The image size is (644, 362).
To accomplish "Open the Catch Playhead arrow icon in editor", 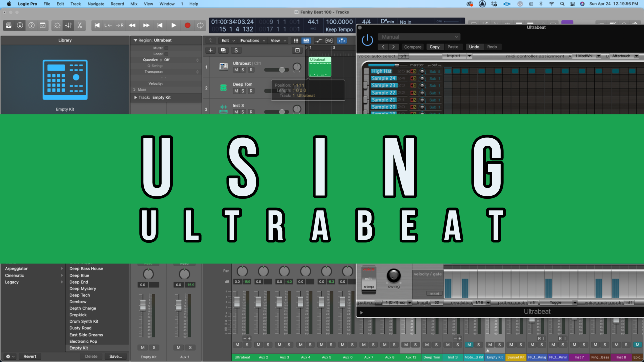I will pyautogui.click(x=210, y=40).
